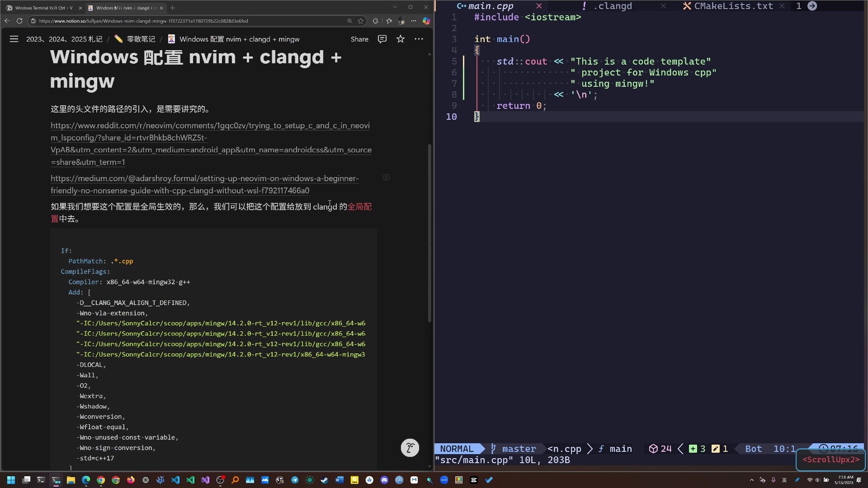Click the '#include <iostream>' line in nvim

click(528, 17)
